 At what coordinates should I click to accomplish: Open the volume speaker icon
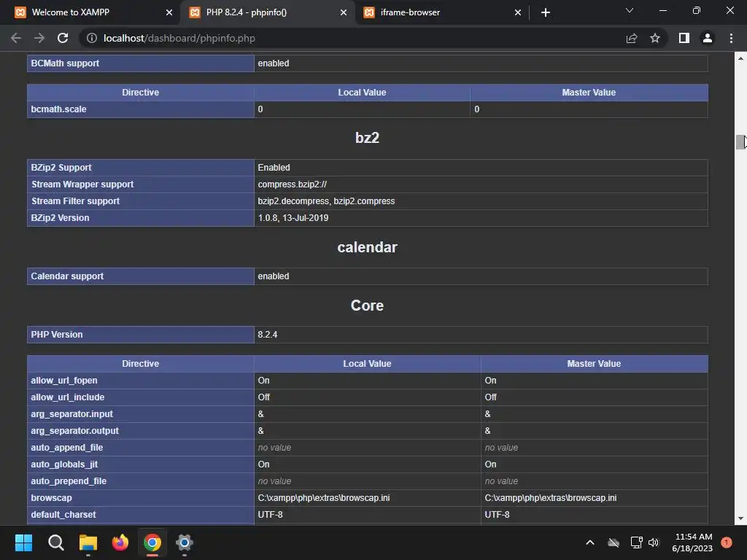[654, 542]
